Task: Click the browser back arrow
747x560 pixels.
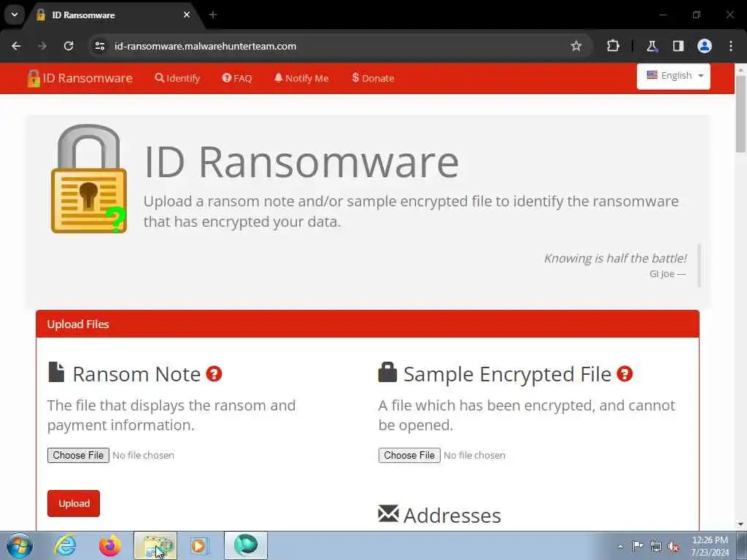Action: point(16,46)
